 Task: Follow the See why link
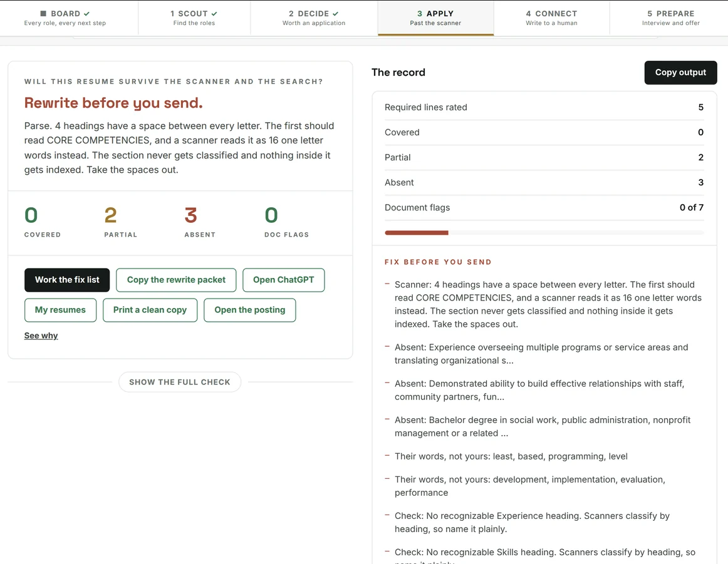pos(41,336)
